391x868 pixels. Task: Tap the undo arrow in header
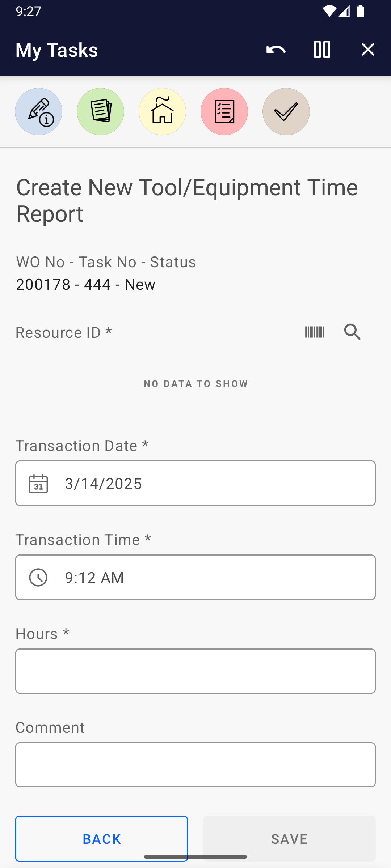point(276,50)
